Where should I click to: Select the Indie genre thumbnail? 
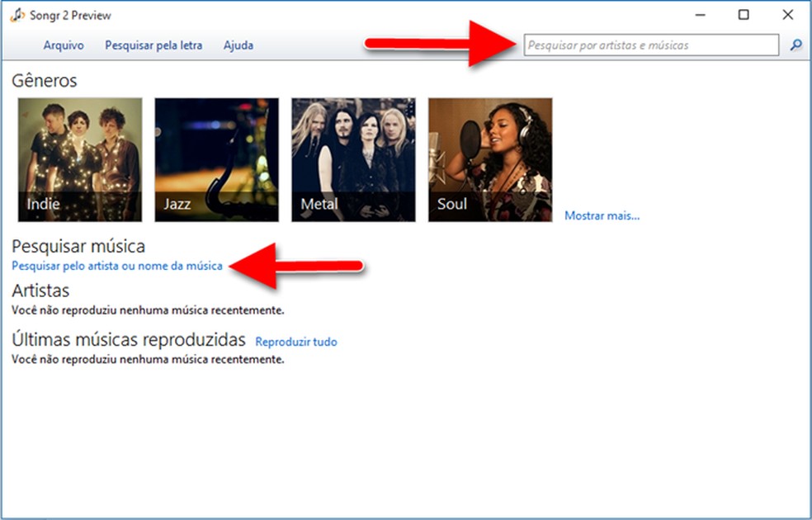[80, 159]
